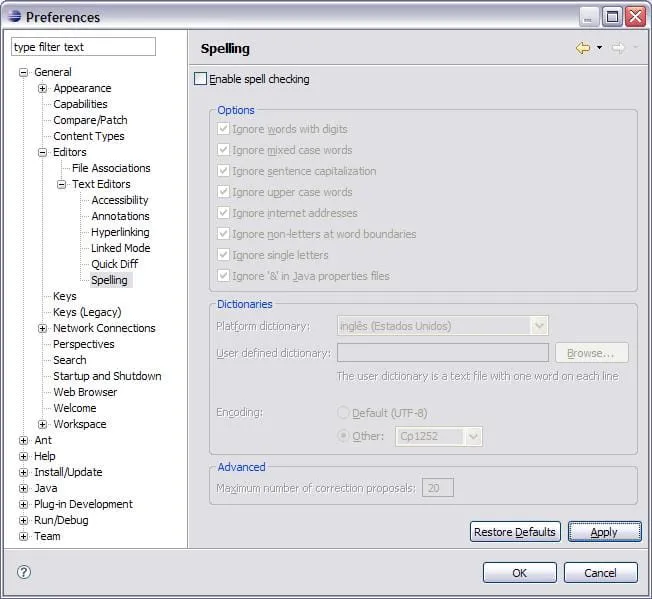Viewport: 652px width, 599px height.
Task: Click the Browse... button
Action: [592, 353]
